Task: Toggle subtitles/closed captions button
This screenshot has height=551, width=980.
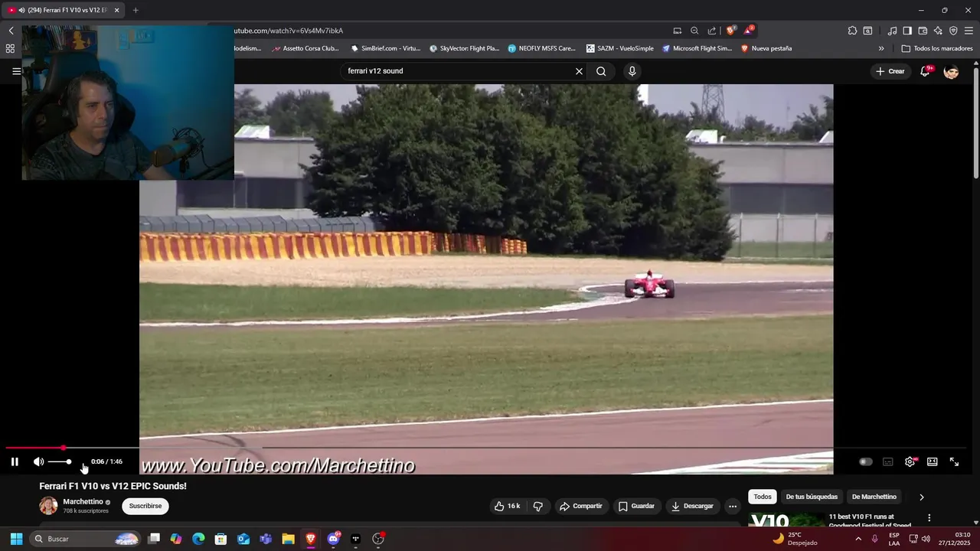Action: point(888,461)
